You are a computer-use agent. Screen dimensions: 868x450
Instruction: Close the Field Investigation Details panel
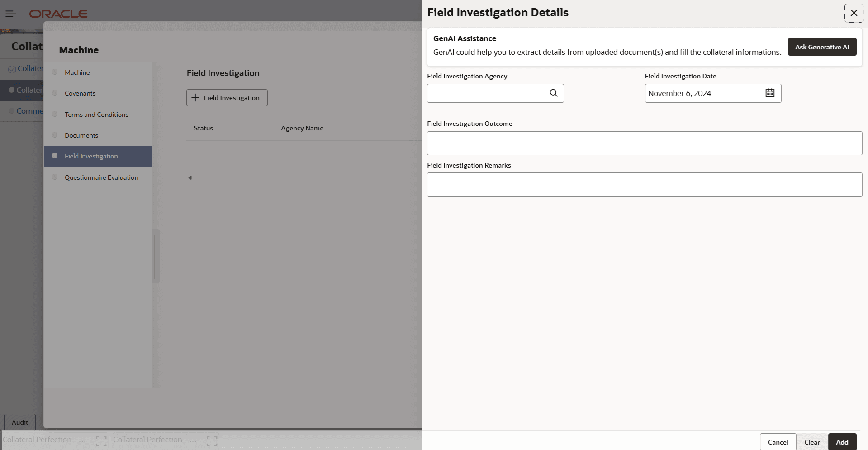pos(854,13)
